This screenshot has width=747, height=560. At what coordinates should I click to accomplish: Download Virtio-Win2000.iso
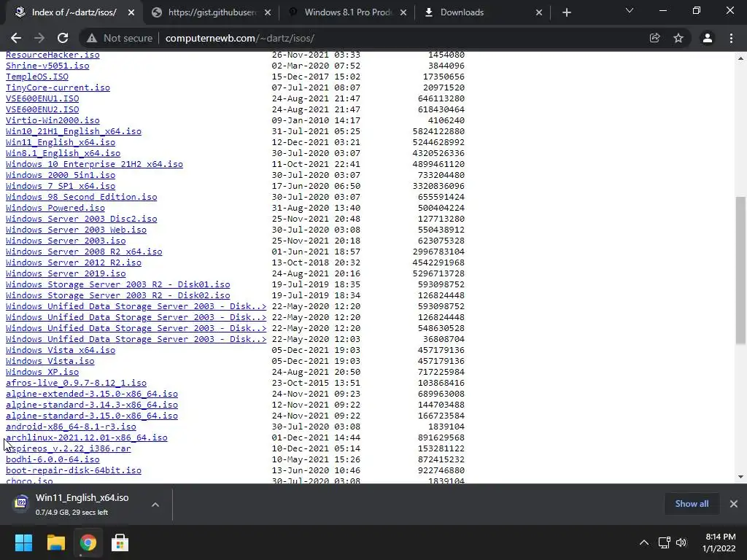click(53, 120)
